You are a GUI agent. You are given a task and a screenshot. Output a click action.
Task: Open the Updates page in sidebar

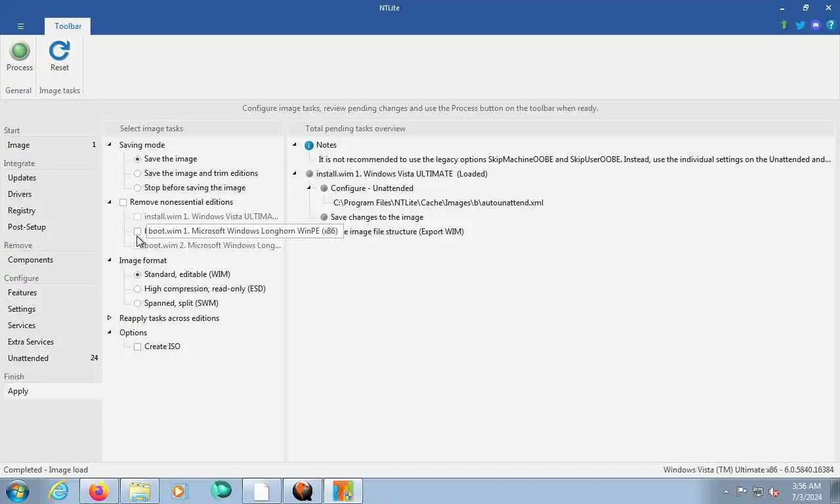(51, 178)
